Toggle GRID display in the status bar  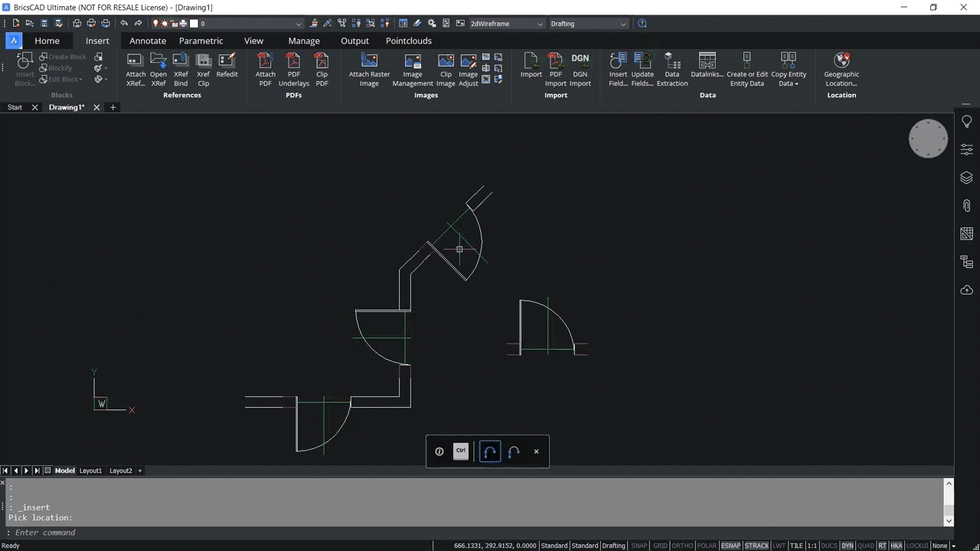(660, 546)
